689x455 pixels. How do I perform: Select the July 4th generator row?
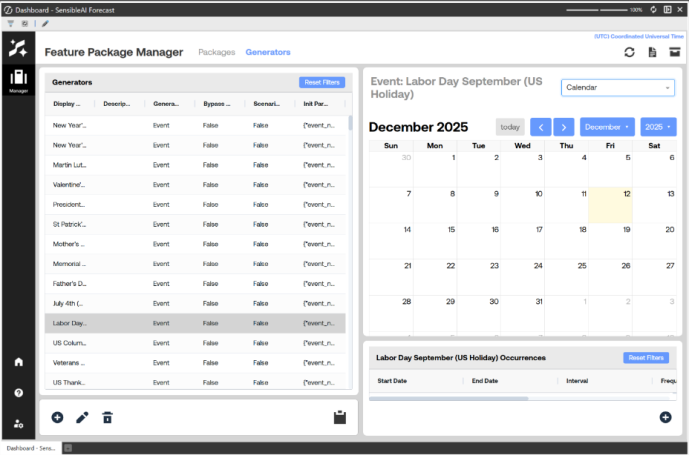click(x=195, y=303)
